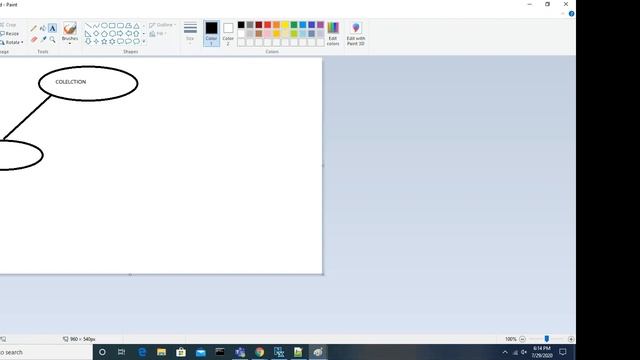Viewport: 640px width, 360px height.
Task: Choose the Diamond shape
Action: click(96, 33)
